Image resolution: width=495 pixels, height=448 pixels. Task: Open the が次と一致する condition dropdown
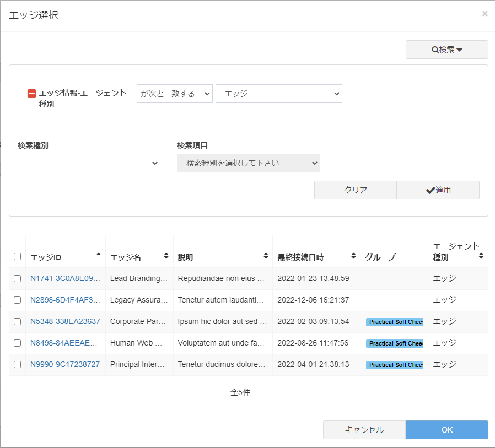[x=174, y=94]
